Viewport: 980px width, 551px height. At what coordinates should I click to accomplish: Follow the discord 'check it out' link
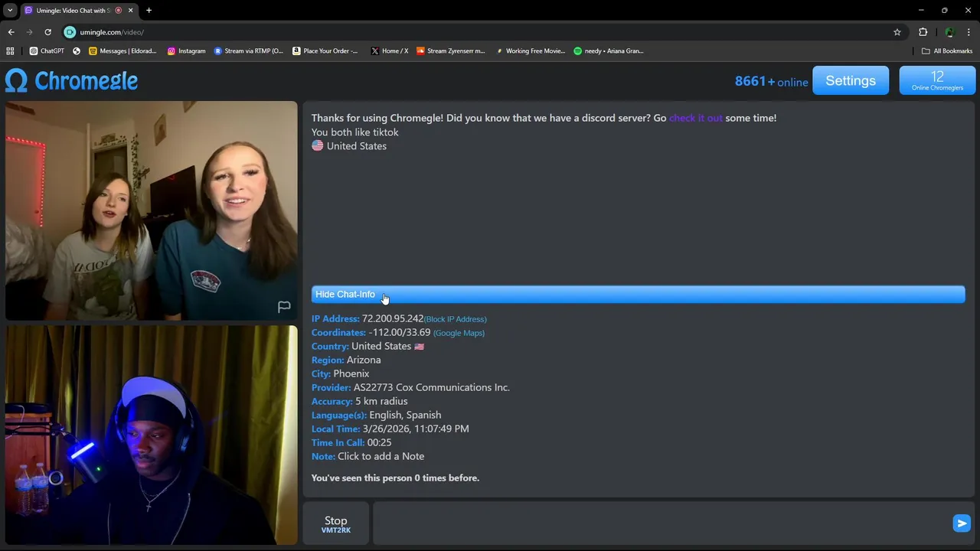point(696,118)
